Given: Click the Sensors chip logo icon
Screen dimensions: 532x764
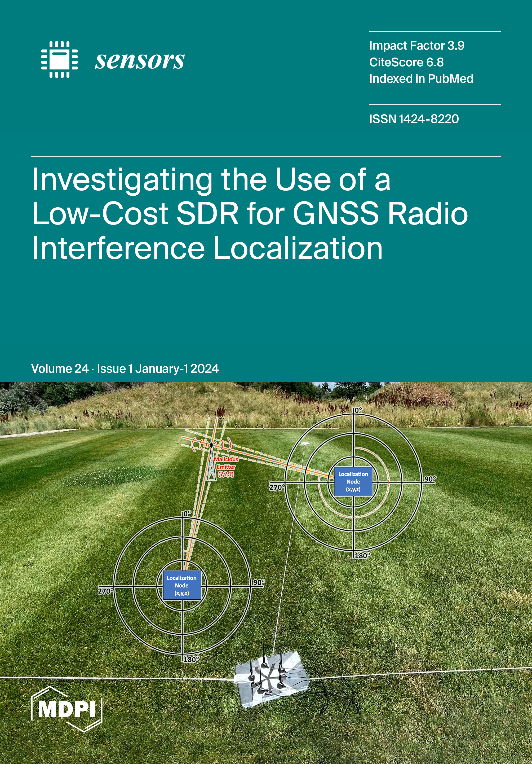Looking at the screenshot, I should (60, 60).
